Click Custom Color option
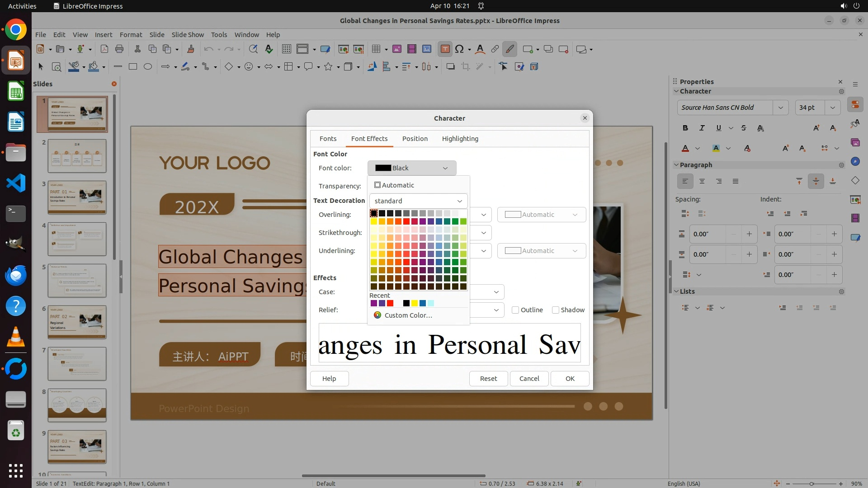 (x=408, y=315)
